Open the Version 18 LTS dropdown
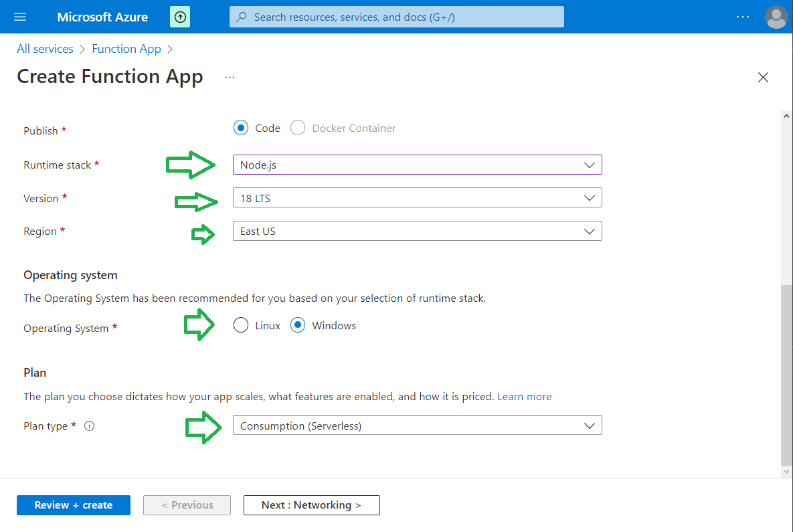This screenshot has width=793, height=532. pyautogui.click(x=417, y=197)
